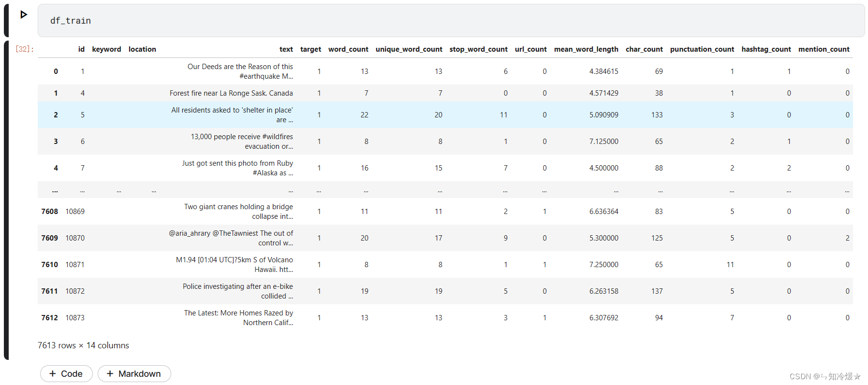The height and width of the screenshot is (385, 868).
Task: Click the [32] output label
Action: point(24,49)
